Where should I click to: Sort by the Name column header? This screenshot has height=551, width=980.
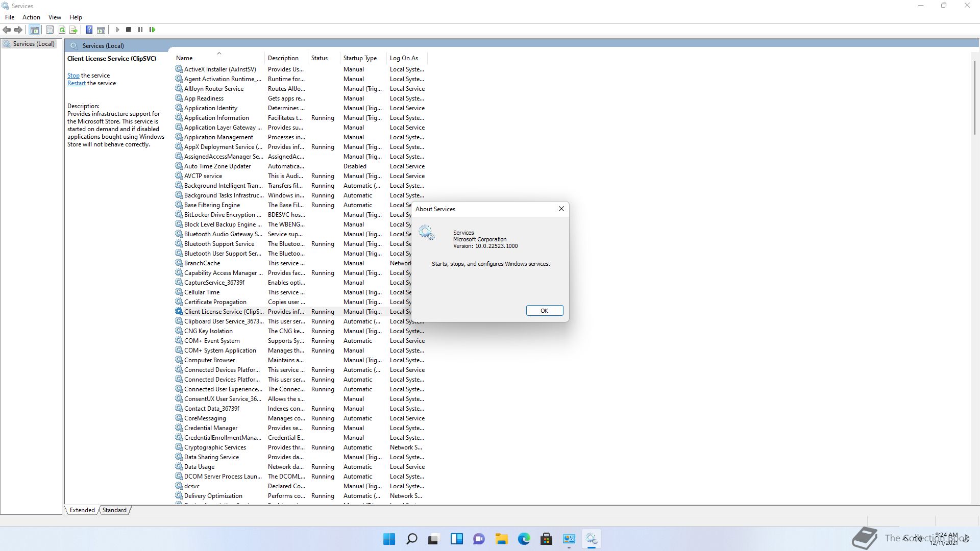click(218, 58)
